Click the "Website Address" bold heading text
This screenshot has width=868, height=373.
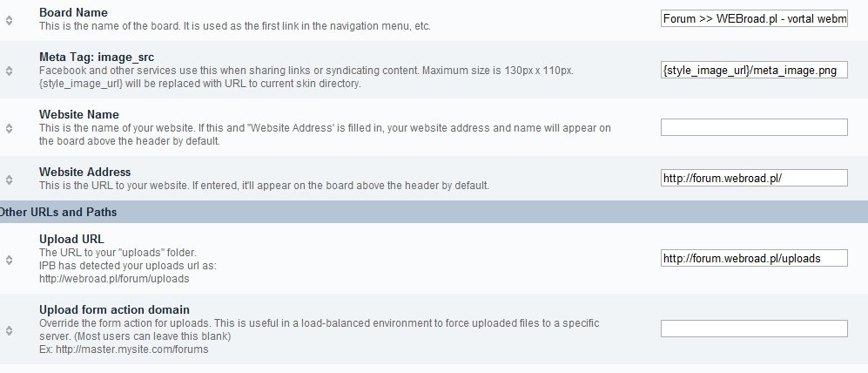[84, 172]
